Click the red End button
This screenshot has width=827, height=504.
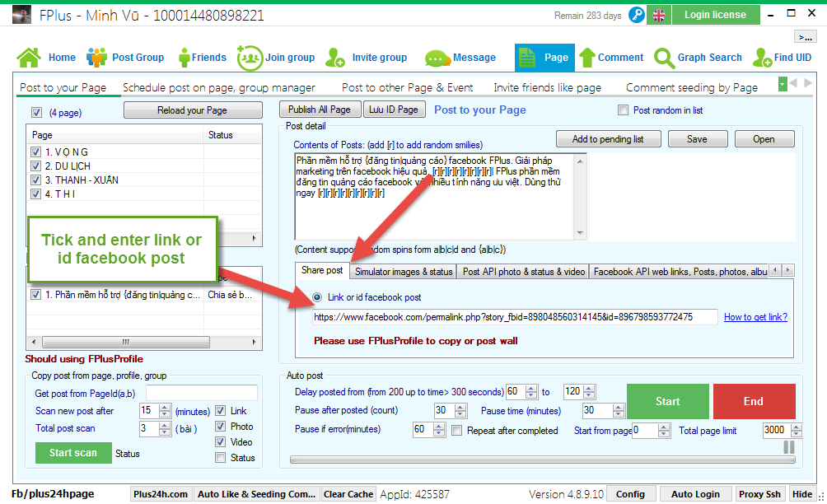(754, 401)
